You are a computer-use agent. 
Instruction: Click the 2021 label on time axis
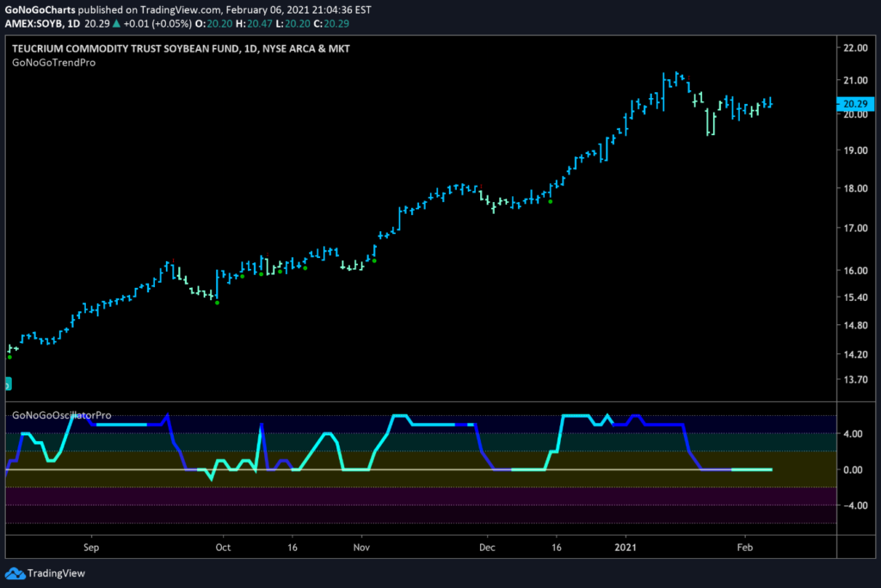coord(625,548)
